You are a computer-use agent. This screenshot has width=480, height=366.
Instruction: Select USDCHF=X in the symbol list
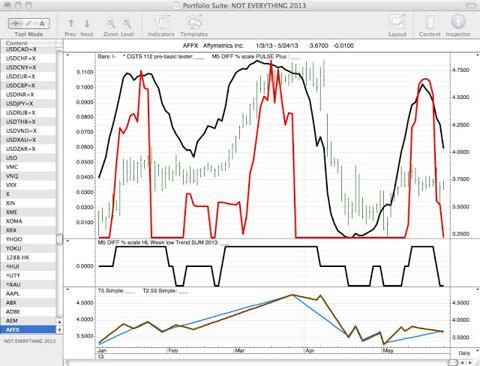click(x=28, y=58)
